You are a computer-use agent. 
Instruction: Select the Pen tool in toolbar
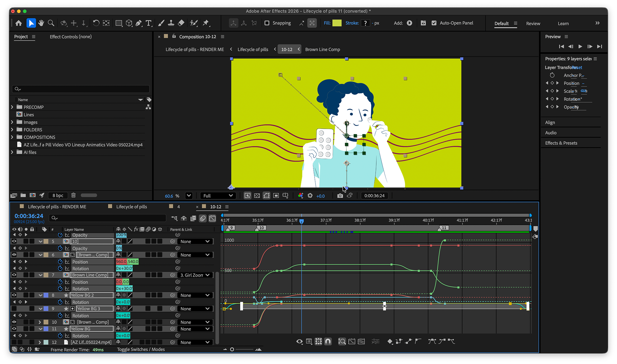(x=139, y=23)
